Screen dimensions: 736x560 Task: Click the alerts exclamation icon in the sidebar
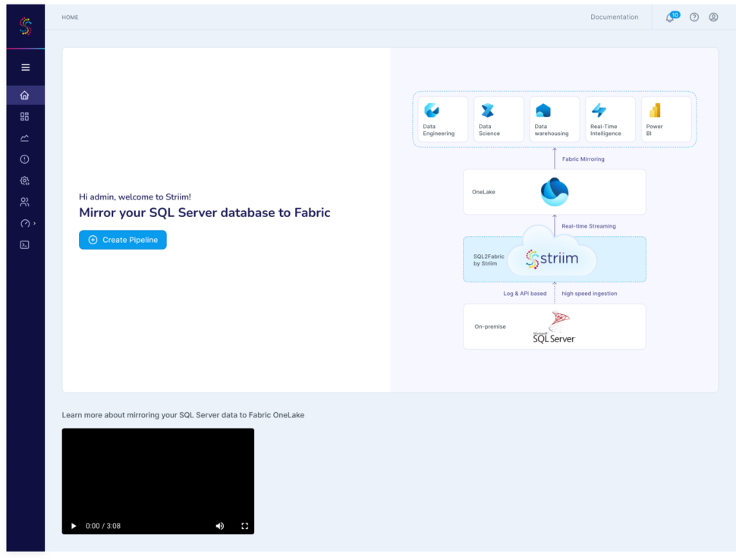tap(25, 159)
